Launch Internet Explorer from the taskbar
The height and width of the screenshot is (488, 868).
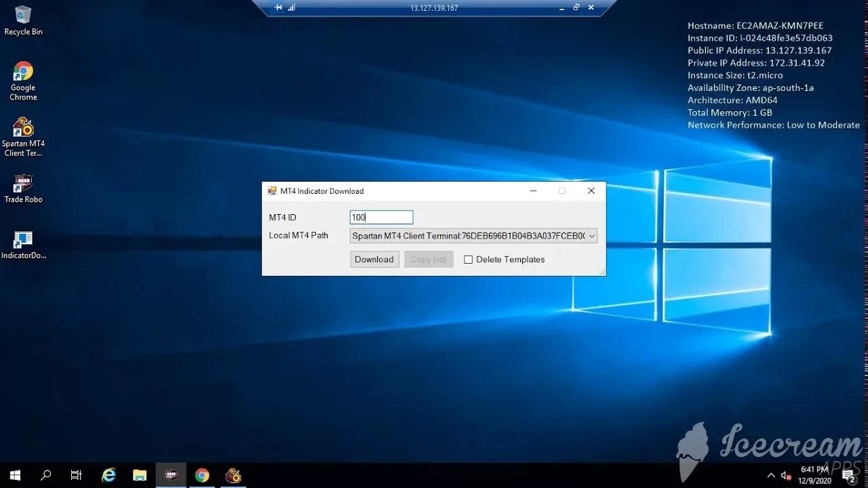[x=108, y=475]
